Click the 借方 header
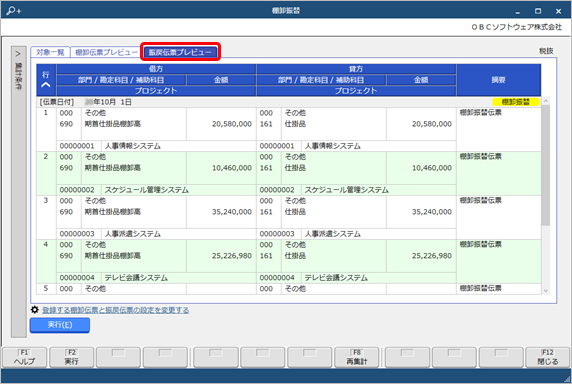 pyautogui.click(x=156, y=69)
